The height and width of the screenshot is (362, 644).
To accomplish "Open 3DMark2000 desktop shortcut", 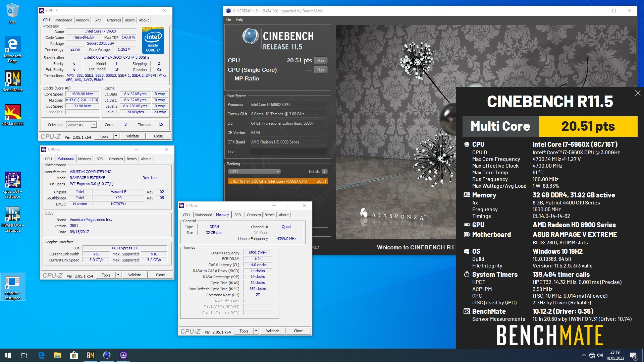I will coord(12,115).
